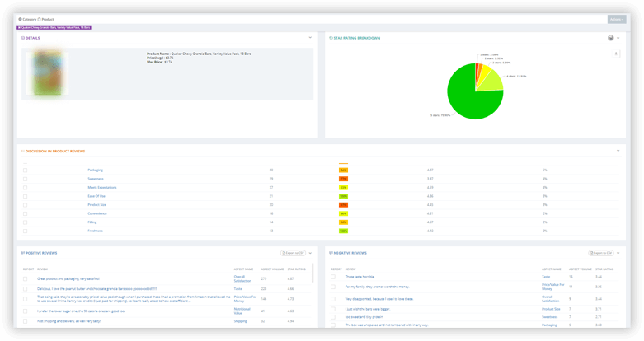
Task: Click the blurred product image thumbnail
Action: [x=48, y=72]
